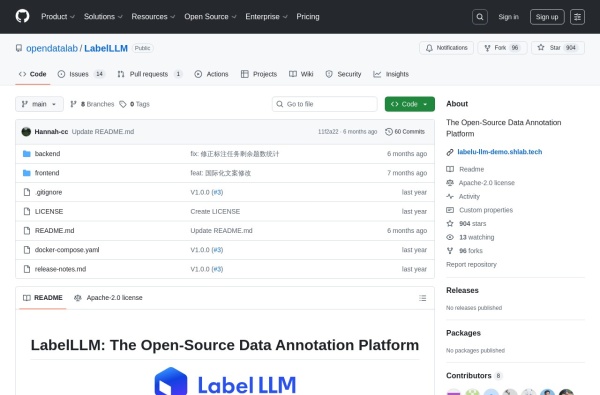Click the search magnifier icon in header
This screenshot has width=600, height=395.
[480, 17]
